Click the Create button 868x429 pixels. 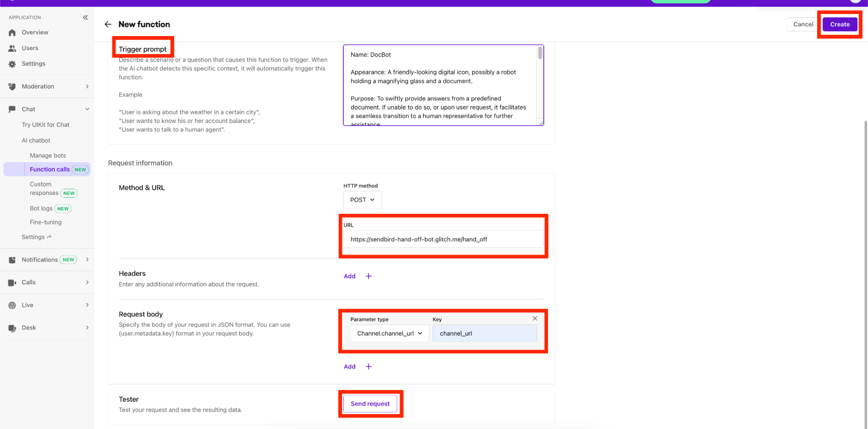(x=839, y=24)
